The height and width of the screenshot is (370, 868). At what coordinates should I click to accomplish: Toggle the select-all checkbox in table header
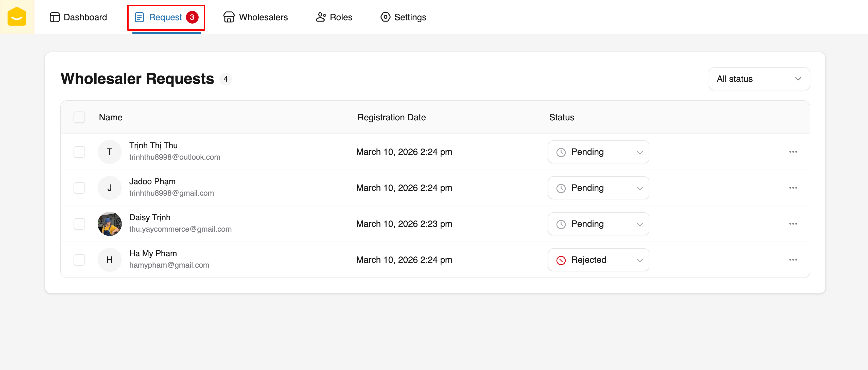click(79, 117)
